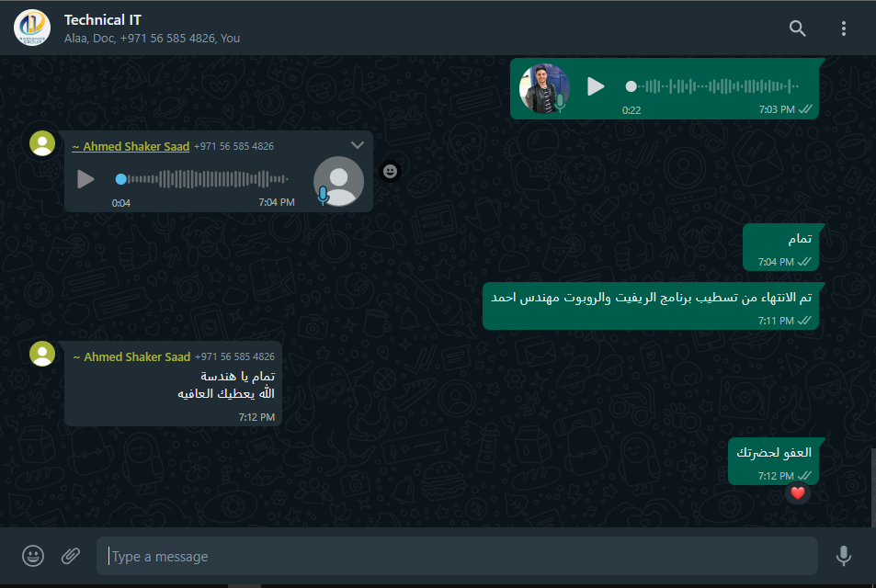Open Technical IT group info from header title
Image resolution: width=876 pixels, height=588 pixels.
point(103,20)
